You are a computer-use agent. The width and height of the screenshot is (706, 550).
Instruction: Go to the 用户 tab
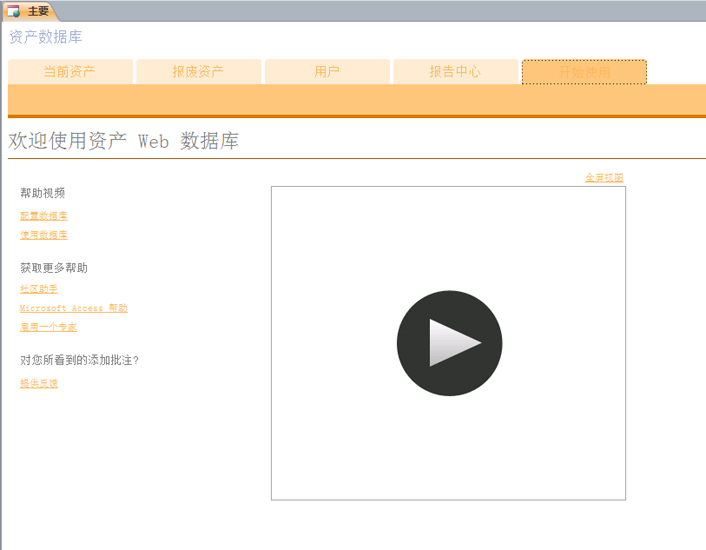327,72
